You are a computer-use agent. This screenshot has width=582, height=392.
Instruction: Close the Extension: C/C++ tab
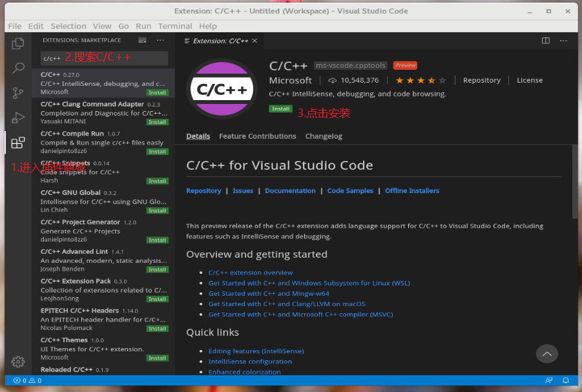[255, 41]
